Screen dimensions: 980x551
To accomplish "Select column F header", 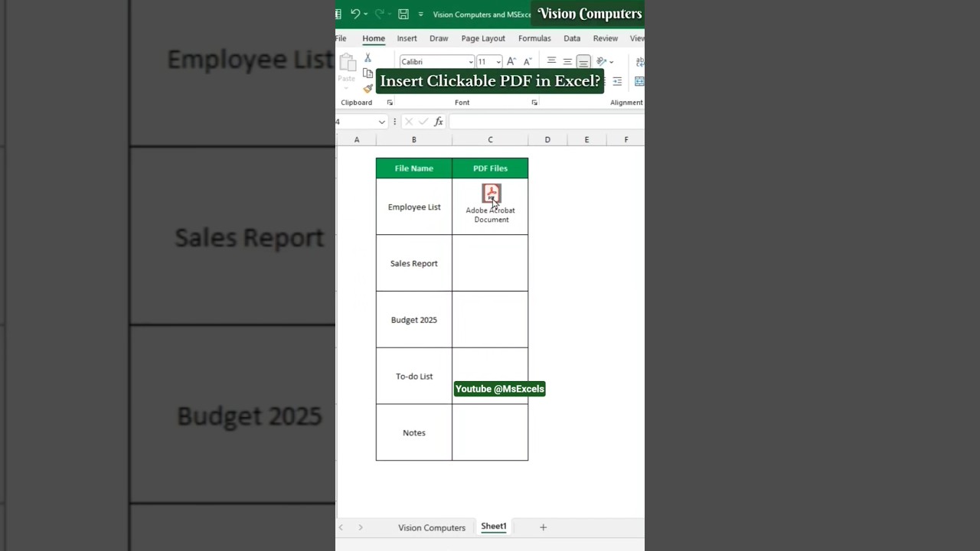I will coord(626,139).
